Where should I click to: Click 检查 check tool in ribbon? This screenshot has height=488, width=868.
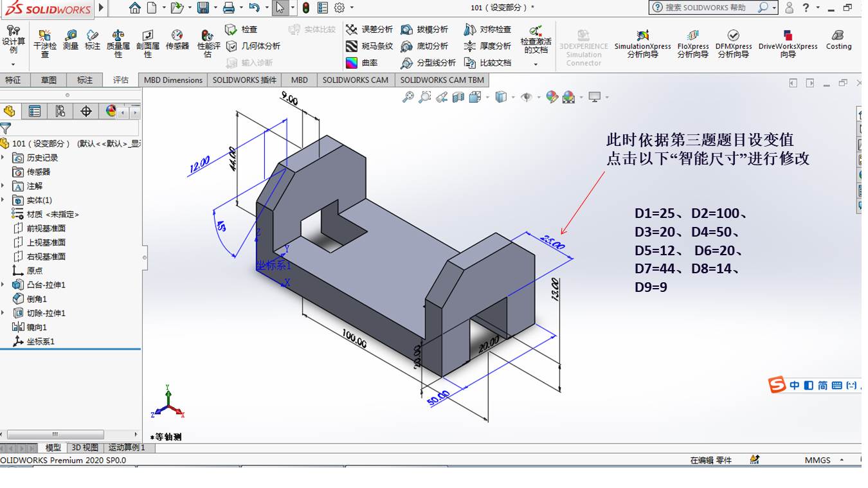(x=242, y=30)
